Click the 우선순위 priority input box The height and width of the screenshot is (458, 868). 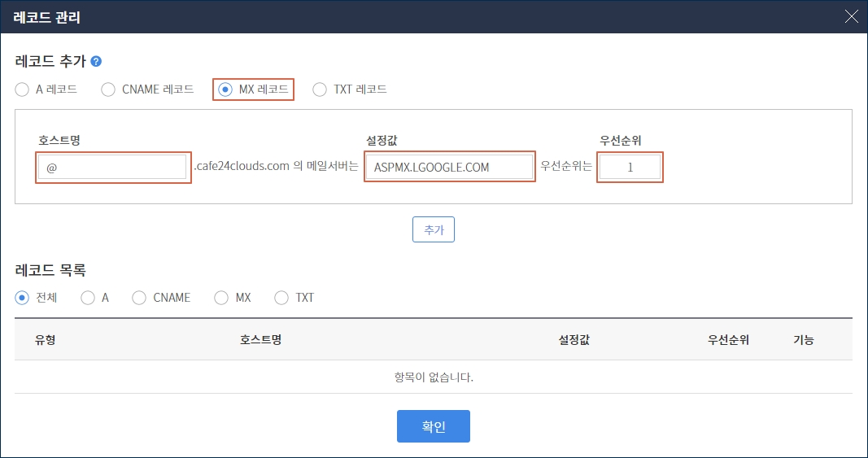coord(629,167)
